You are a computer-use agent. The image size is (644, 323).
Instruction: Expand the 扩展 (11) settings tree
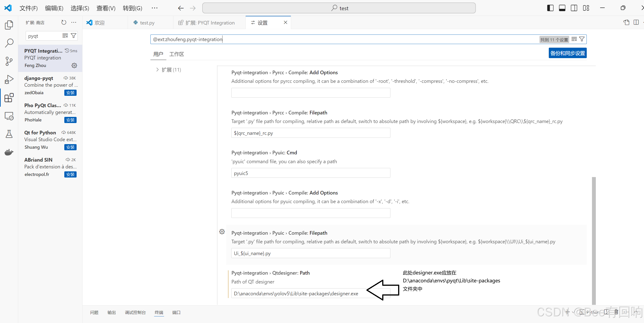point(157,70)
